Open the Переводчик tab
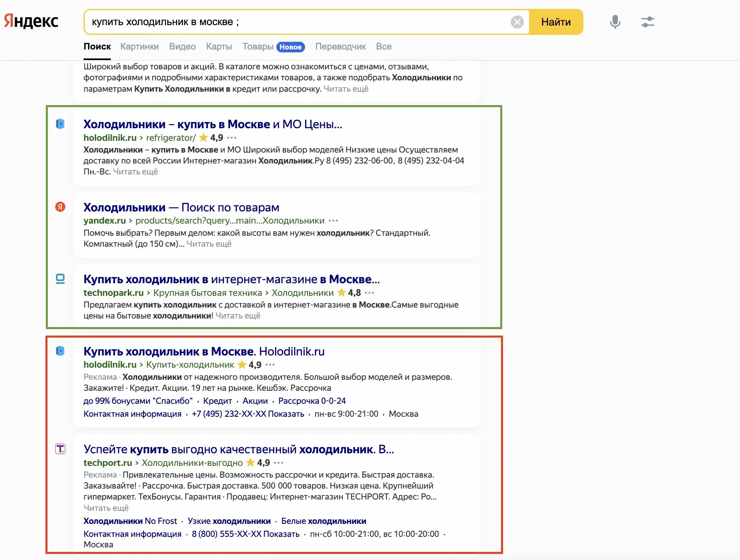The height and width of the screenshot is (560, 740). tap(340, 46)
